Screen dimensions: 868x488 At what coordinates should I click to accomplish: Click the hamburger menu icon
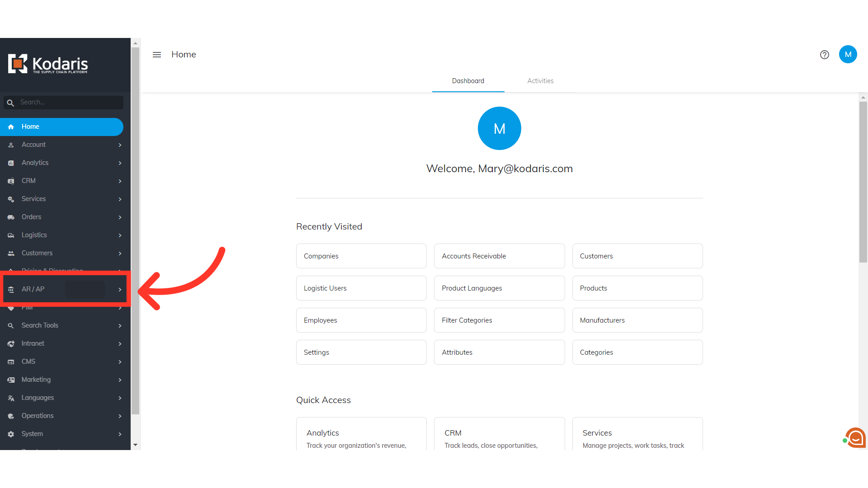click(157, 55)
